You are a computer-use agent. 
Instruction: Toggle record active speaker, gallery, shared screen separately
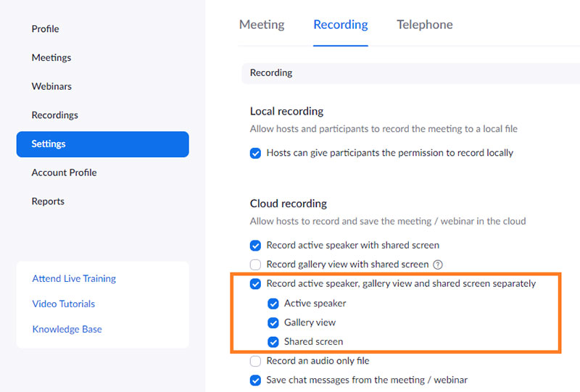coord(255,283)
